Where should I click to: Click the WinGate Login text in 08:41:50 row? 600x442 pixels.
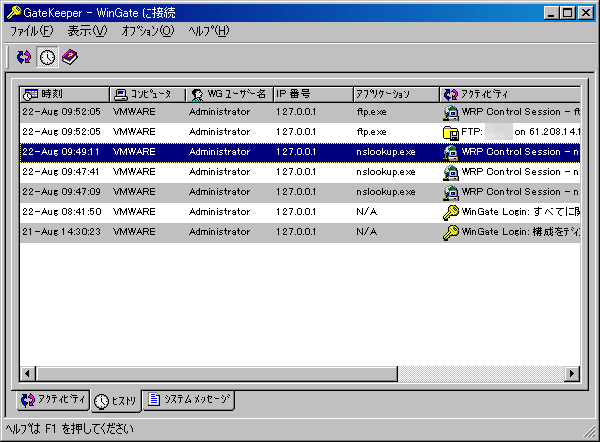click(x=521, y=212)
